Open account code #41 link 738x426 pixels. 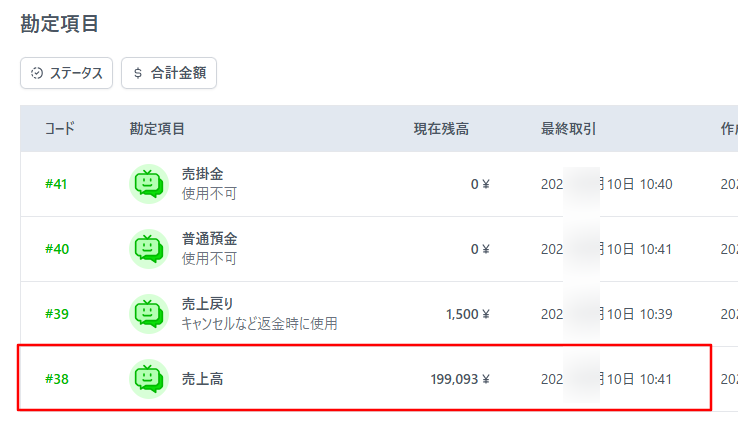coord(57,184)
